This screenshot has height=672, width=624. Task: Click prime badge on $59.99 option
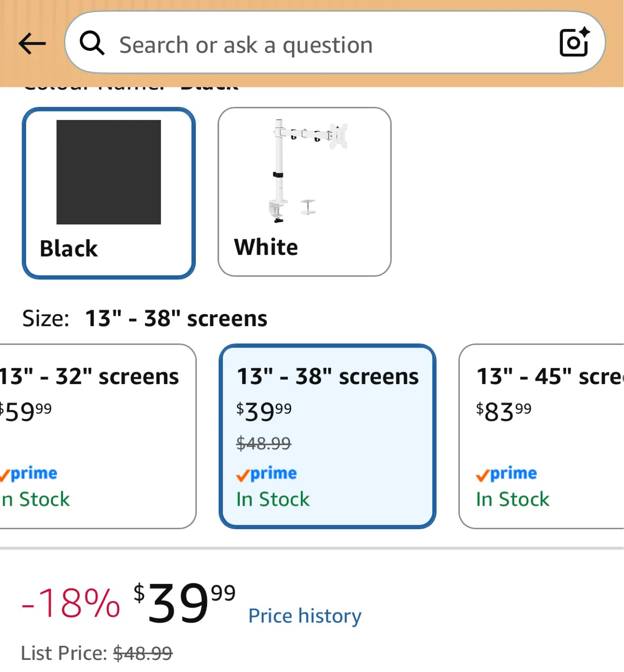[28, 474]
